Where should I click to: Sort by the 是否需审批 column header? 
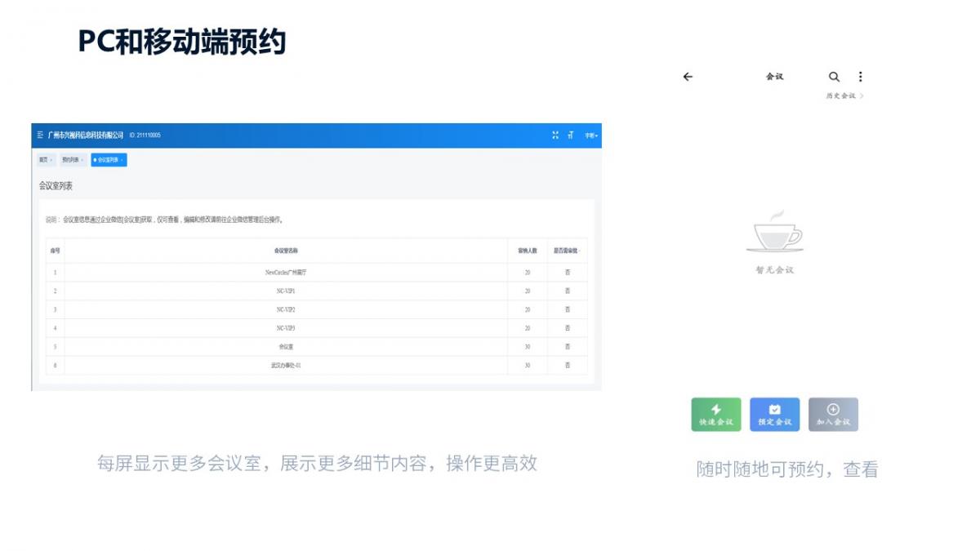(x=568, y=251)
